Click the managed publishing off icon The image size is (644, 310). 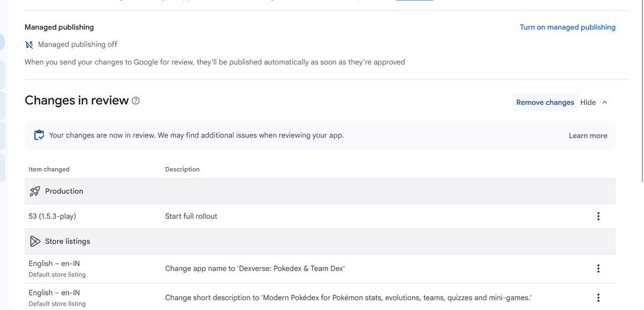click(29, 45)
